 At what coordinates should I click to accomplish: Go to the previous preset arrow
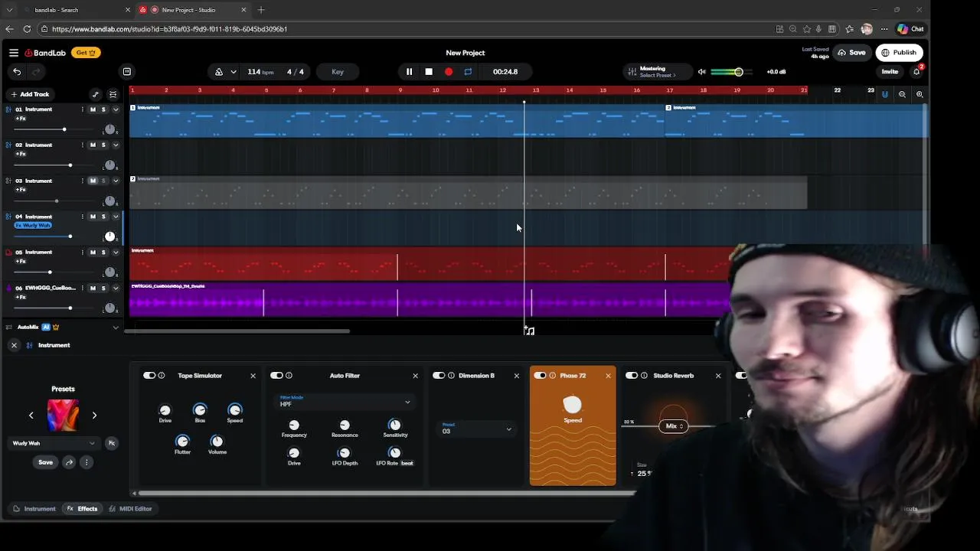[31, 416]
